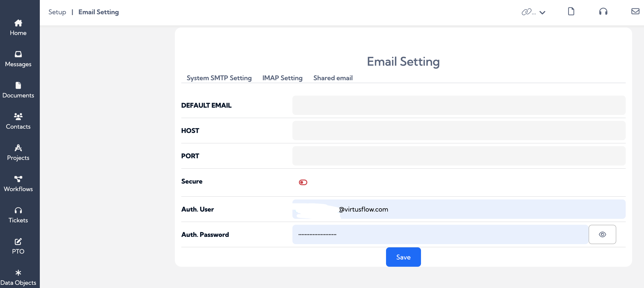Viewport: 644px width, 288px height.
Task: Switch to IMAP Setting tab
Action: tap(282, 78)
